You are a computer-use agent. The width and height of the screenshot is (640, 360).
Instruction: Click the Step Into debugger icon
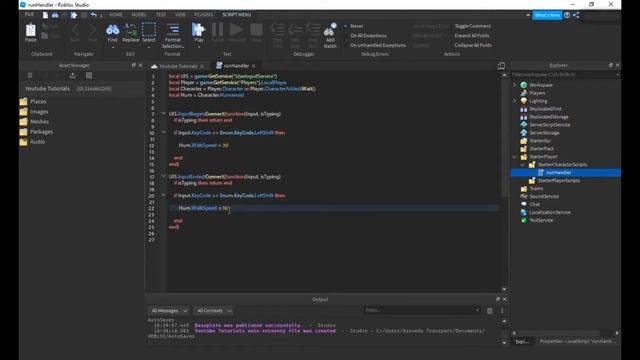278,29
